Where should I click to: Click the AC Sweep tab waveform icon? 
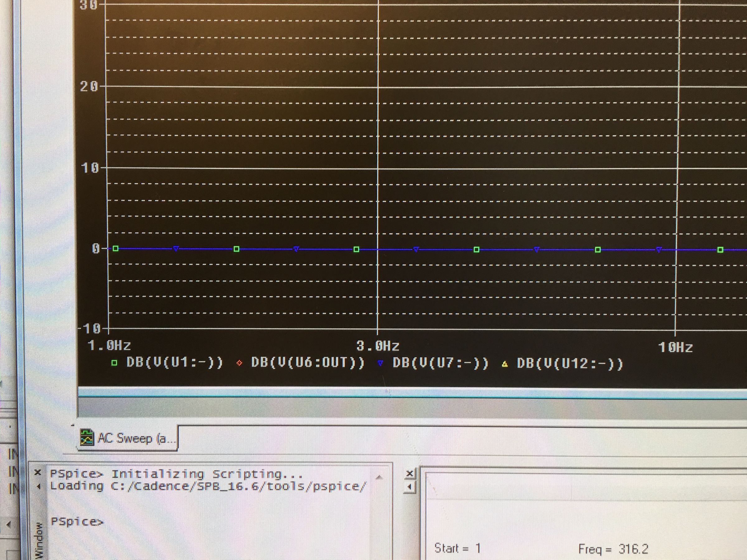point(87,437)
